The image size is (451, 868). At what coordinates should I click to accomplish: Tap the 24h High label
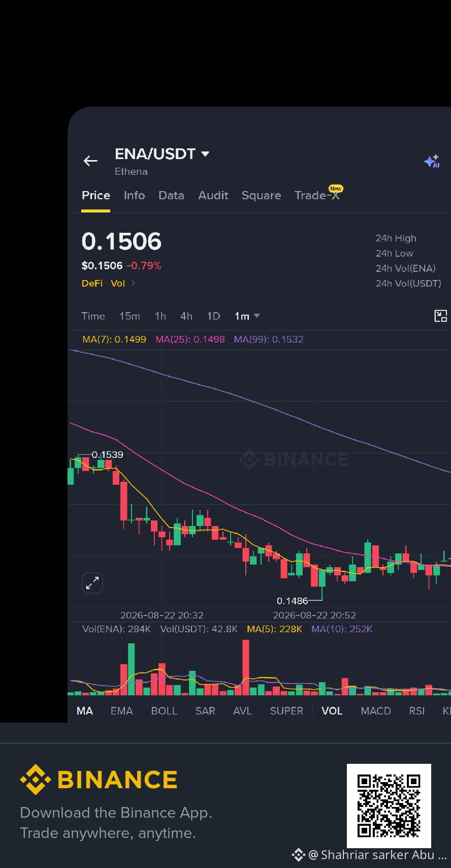point(396,238)
